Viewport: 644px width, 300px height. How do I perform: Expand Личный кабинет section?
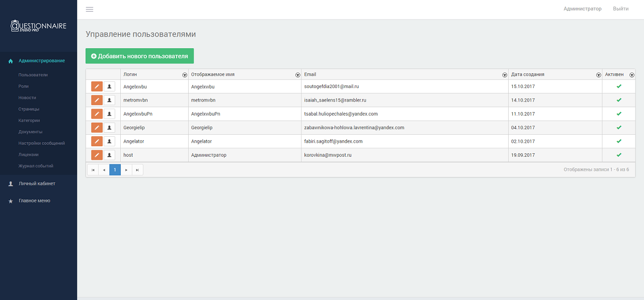tap(37, 183)
